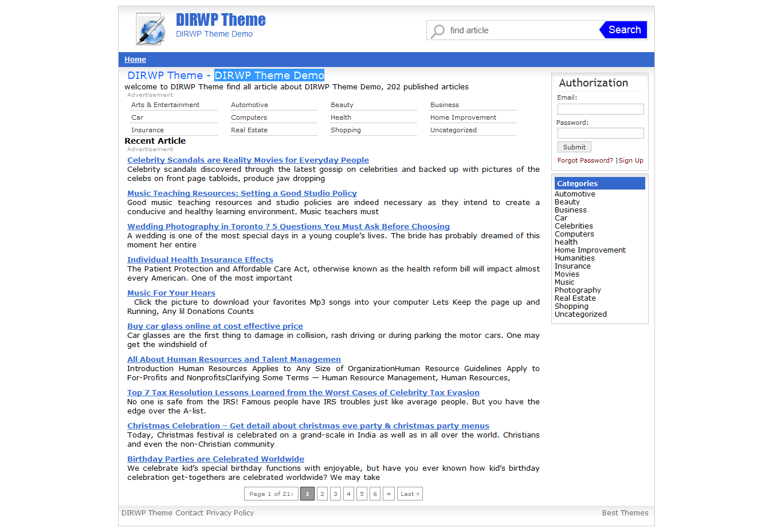The image size is (773, 532).
Task: Focus the Email input field
Action: coord(601,109)
